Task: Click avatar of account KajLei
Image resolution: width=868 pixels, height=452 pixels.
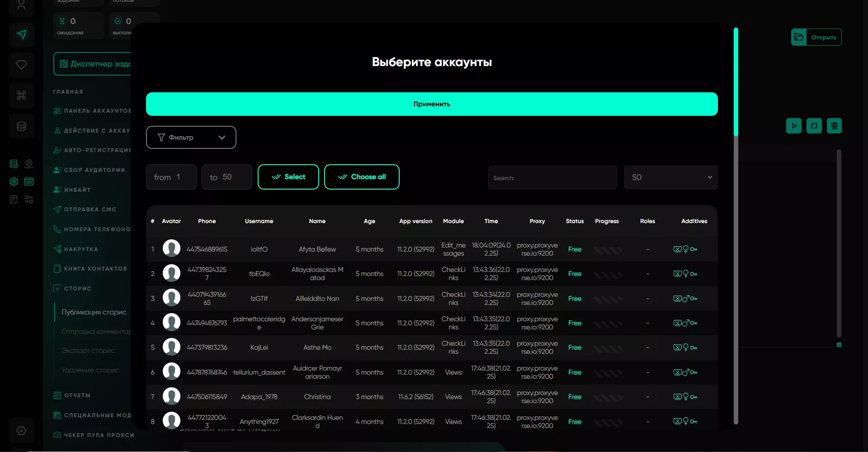Action: [171, 347]
